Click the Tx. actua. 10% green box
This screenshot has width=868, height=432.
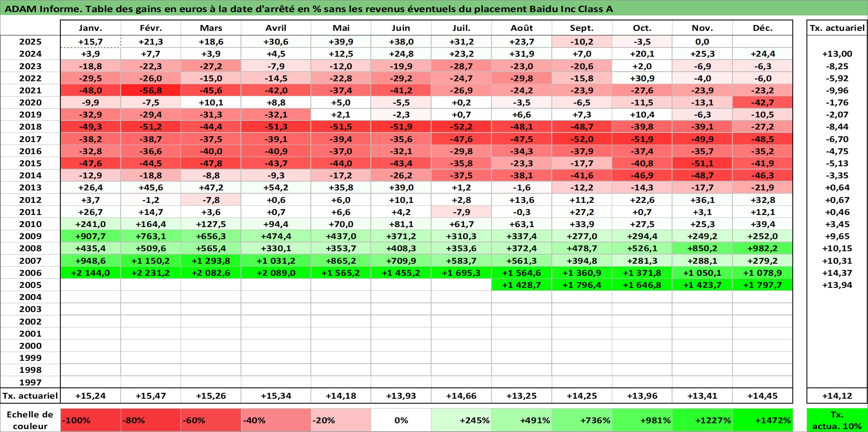[837, 420]
